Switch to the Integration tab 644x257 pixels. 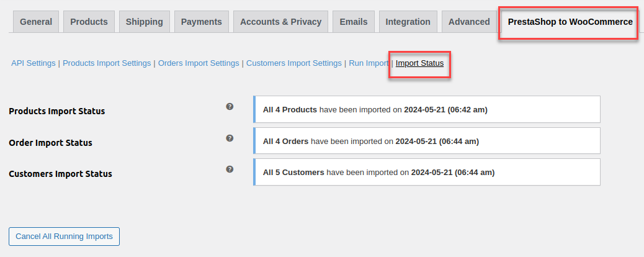(x=408, y=22)
